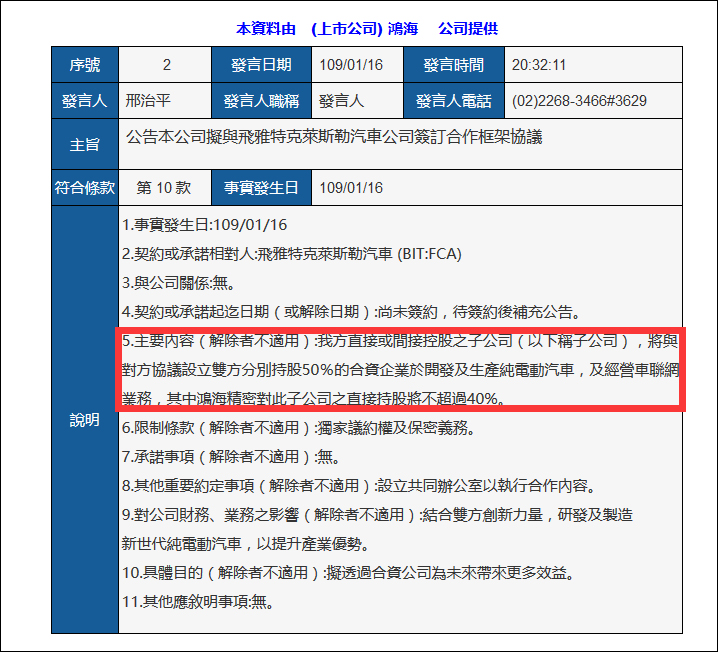Image resolution: width=718 pixels, height=652 pixels.
Task: Click the subject text '公告本公司擬與飛雅特克萊斯勒汽車公司簽訂合作框架協議'
Action: pyautogui.click(x=334, y=136)
